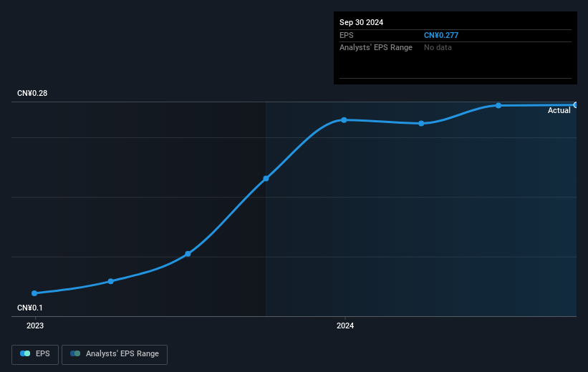Click the CN¥0.1 y-axis label
The height and width of the screenshot is (372, 588).
30,308
